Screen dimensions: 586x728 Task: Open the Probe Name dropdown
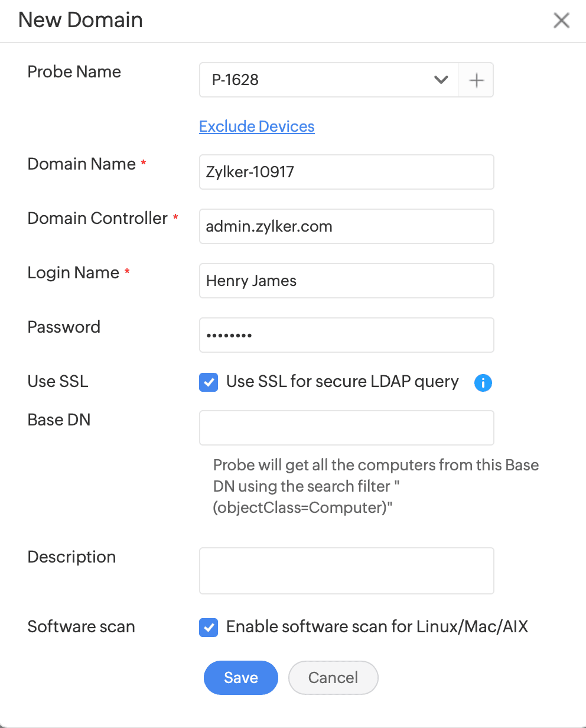click(x=328, y=80)
